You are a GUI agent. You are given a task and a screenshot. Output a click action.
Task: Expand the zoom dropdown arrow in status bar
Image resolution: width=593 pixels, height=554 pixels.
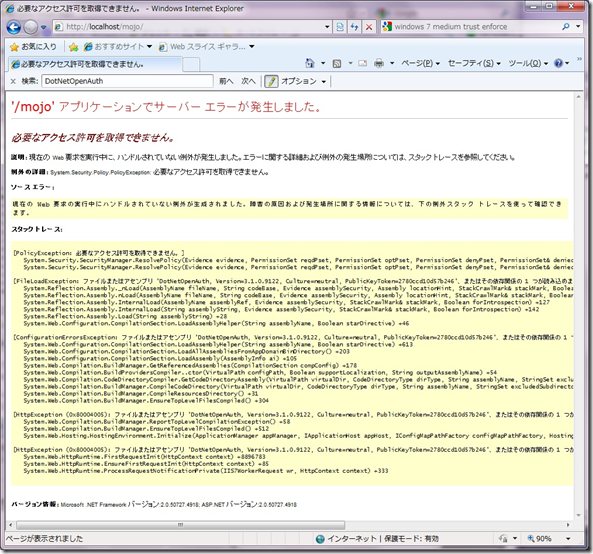[x=568, y=538]
